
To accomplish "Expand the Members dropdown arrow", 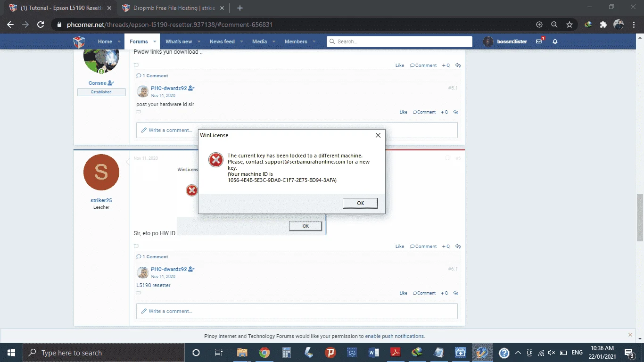I will (x=314, y=41).
